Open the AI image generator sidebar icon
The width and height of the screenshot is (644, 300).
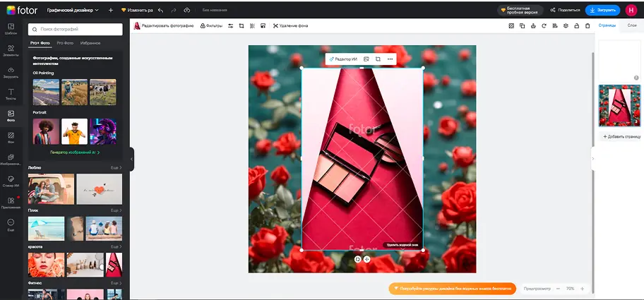pyautogui.click(x=11, y=160)
